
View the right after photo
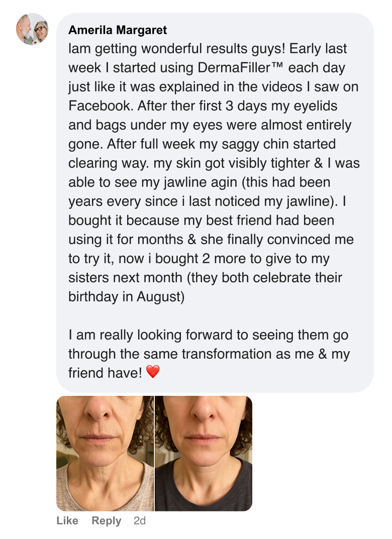pos(204,453)
